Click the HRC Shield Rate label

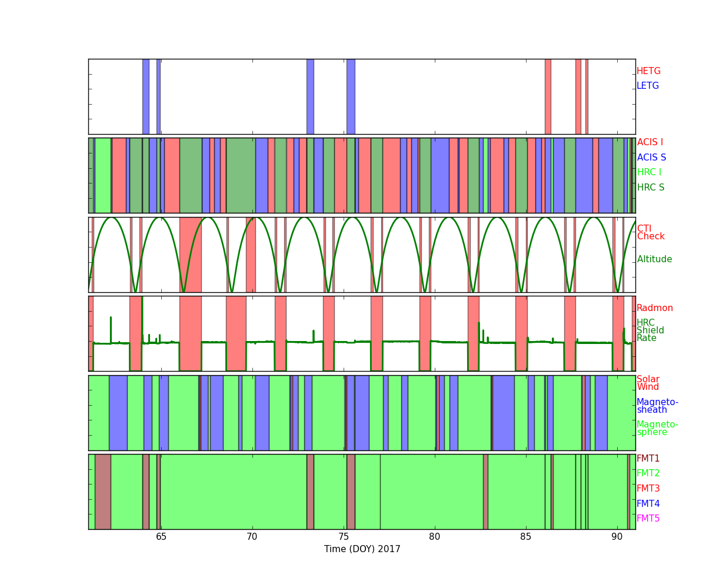click(650, 330)
